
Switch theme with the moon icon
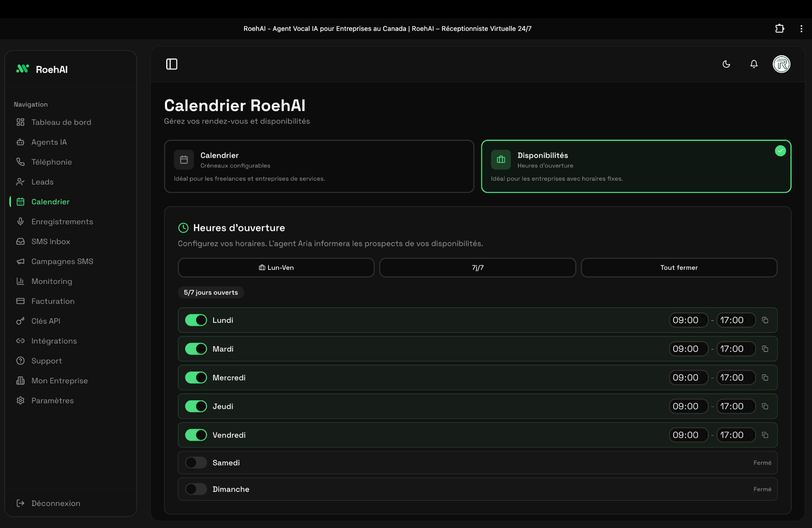click(726, 64)
